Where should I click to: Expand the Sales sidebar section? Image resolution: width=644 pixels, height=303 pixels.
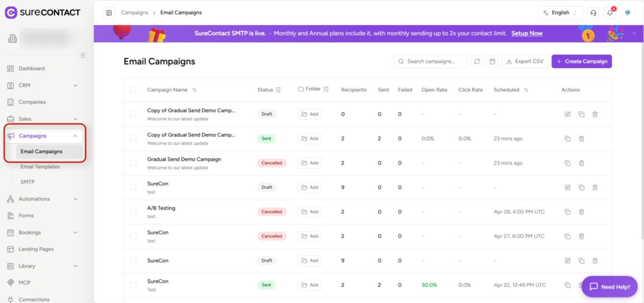point(75,119)
